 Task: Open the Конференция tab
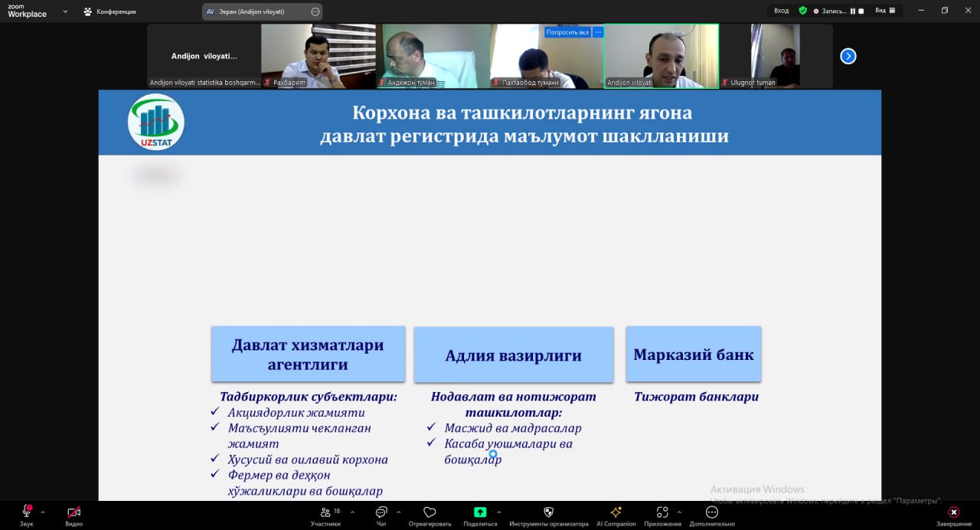110,11
